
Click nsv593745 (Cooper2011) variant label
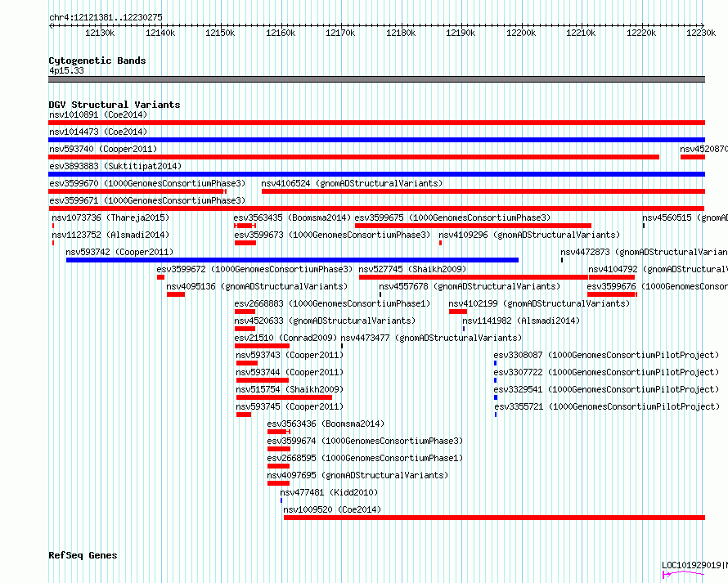(290, 406)
